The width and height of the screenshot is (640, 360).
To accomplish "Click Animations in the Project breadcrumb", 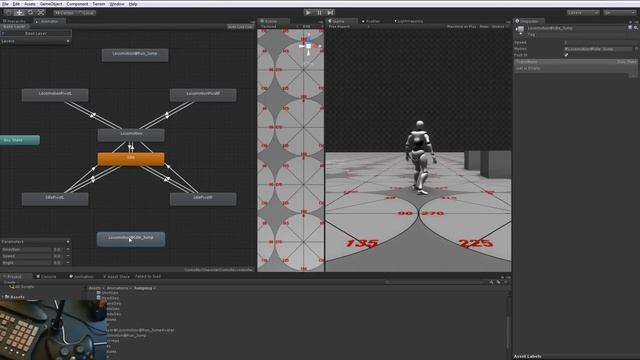I will [118, 288].
